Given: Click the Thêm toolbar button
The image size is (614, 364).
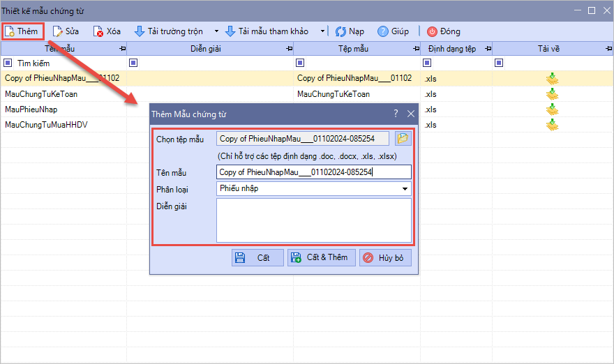Looking at the screenshot, I should click(x=22, y=31).
